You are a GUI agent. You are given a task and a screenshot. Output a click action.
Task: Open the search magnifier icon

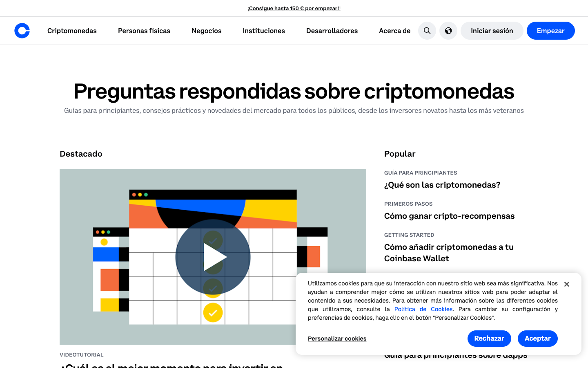tap(427, 31)
